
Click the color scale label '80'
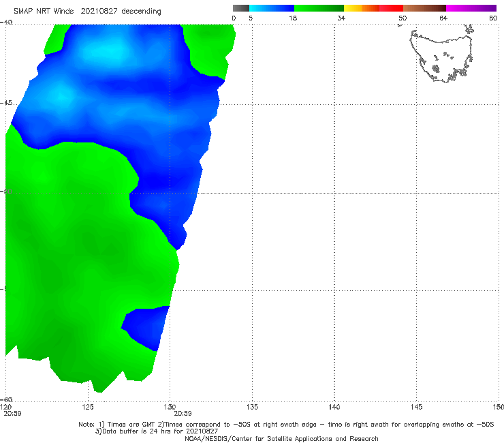point(493,18)
